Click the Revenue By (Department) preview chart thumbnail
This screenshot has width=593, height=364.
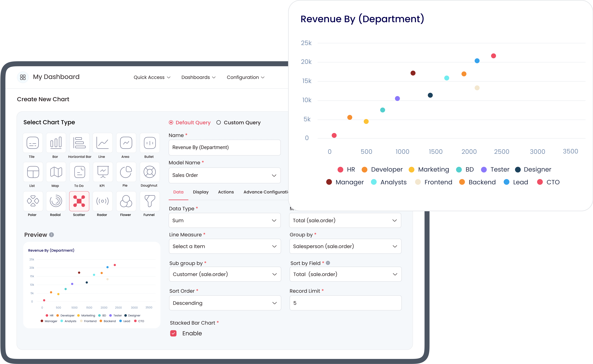pos(92,285)
